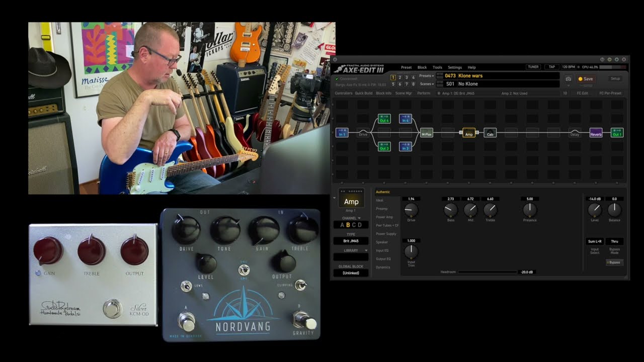Select the M-Plex multiplexer block
The image size is (644, 362).
427,133
